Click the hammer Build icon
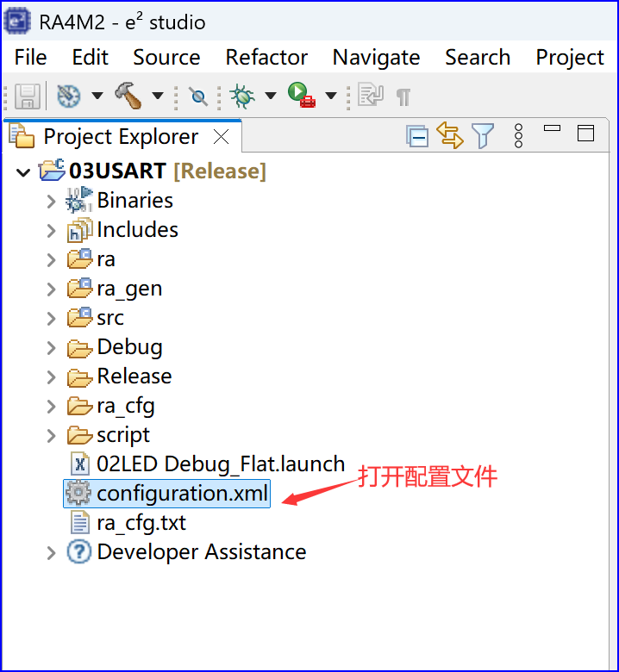Screen dimensions: 619x672 pos(128,95)
